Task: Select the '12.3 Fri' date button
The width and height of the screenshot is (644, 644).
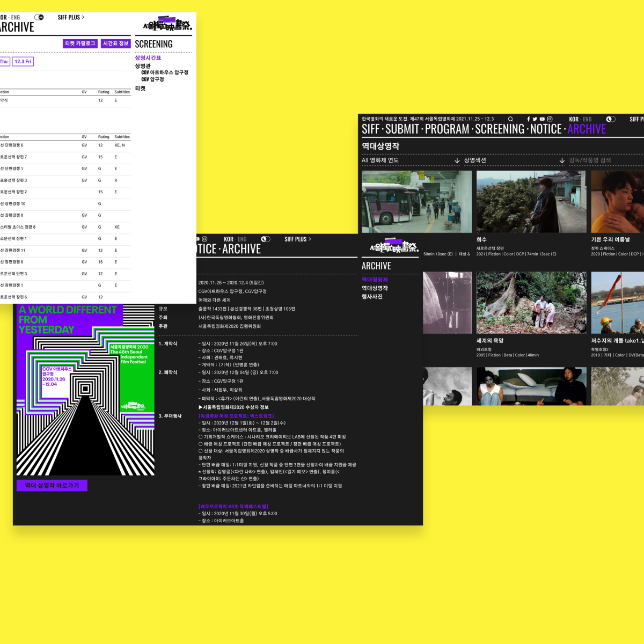Action: (23, 62)
